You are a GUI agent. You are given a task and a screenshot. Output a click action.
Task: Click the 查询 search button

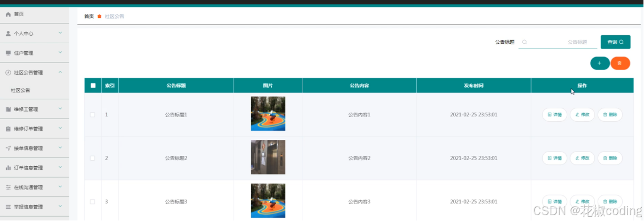click(615, 42)
